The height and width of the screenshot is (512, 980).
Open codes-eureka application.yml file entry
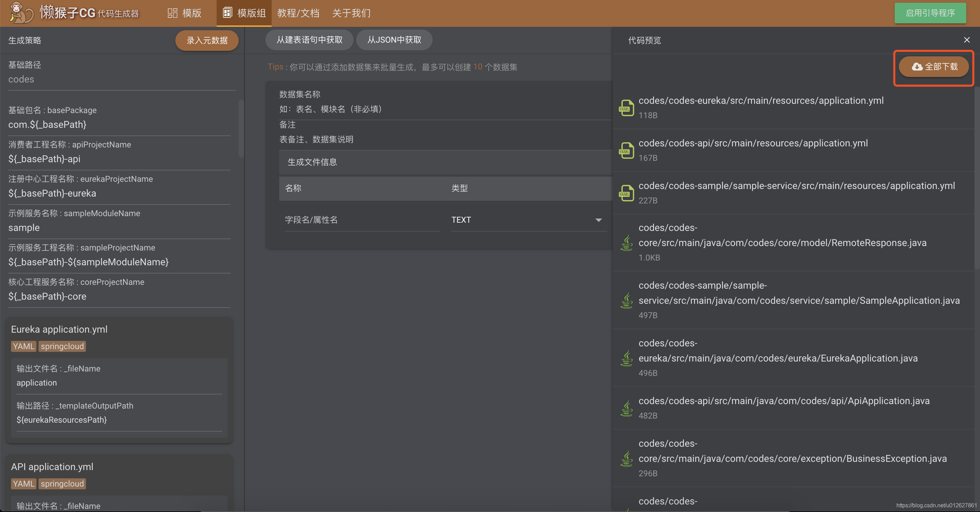(x=794, y=108)
